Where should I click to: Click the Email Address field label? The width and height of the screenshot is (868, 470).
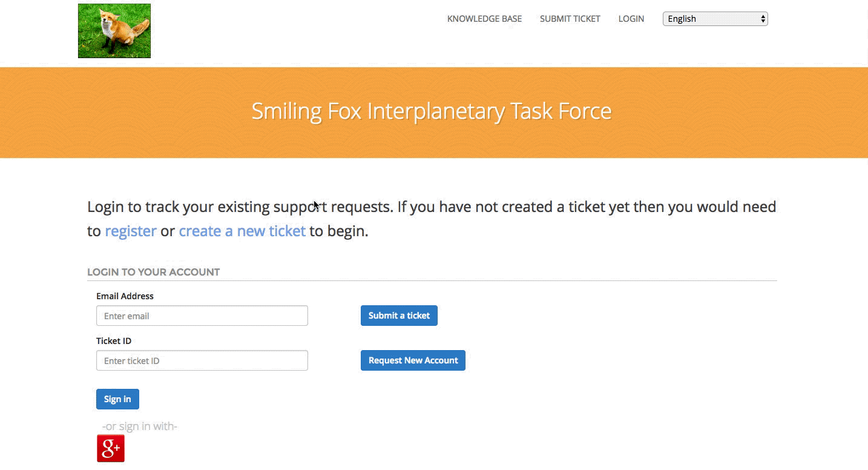click(x=125, y=296)
